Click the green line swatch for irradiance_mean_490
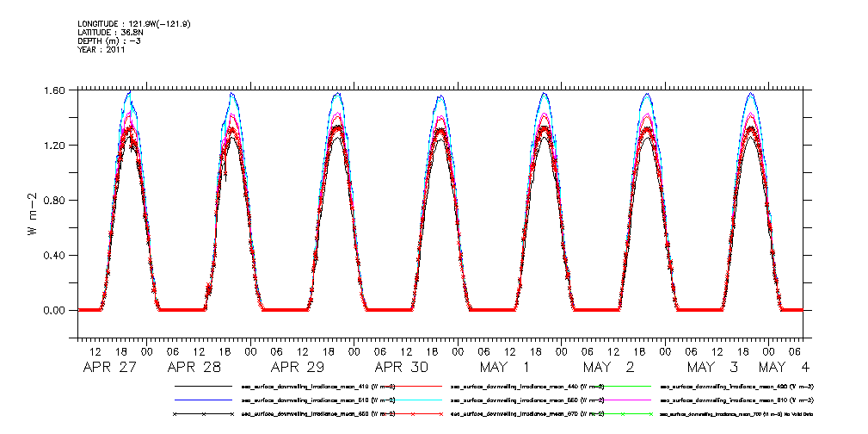The image size is (868, 434). tap(622, 385)
